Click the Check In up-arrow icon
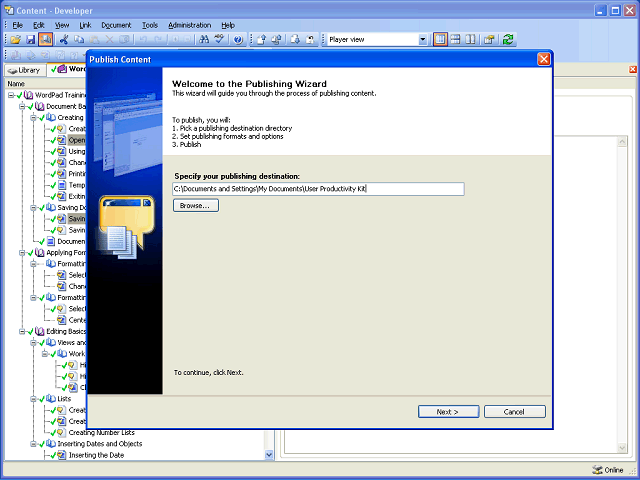This screenshot has width=640, height=480. 262,40
